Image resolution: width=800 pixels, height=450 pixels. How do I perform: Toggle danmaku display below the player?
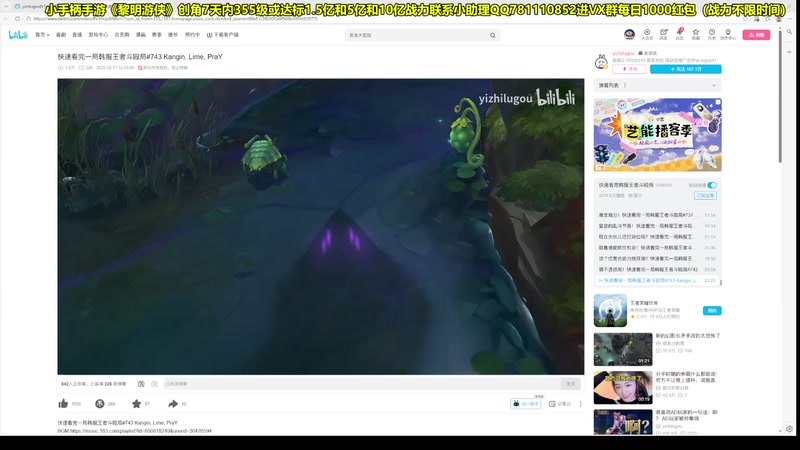[x=141, y=383]
